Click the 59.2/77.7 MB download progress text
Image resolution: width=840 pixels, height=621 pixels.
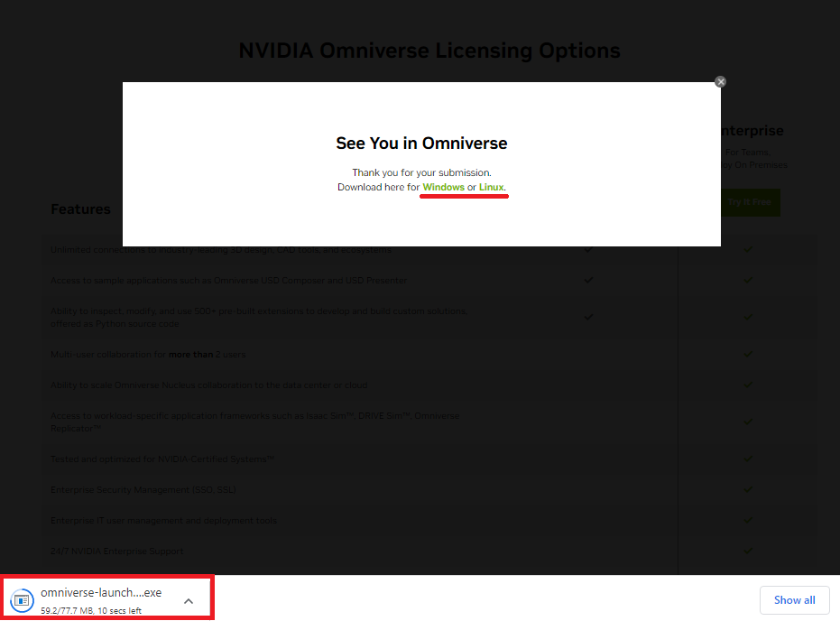(91, 610)
